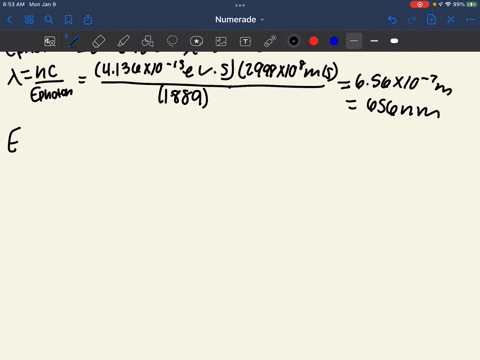Image resolution: width=480 pixels, height=360 pixels.
Task: Undo the last stroke
Action: point(392,20)
